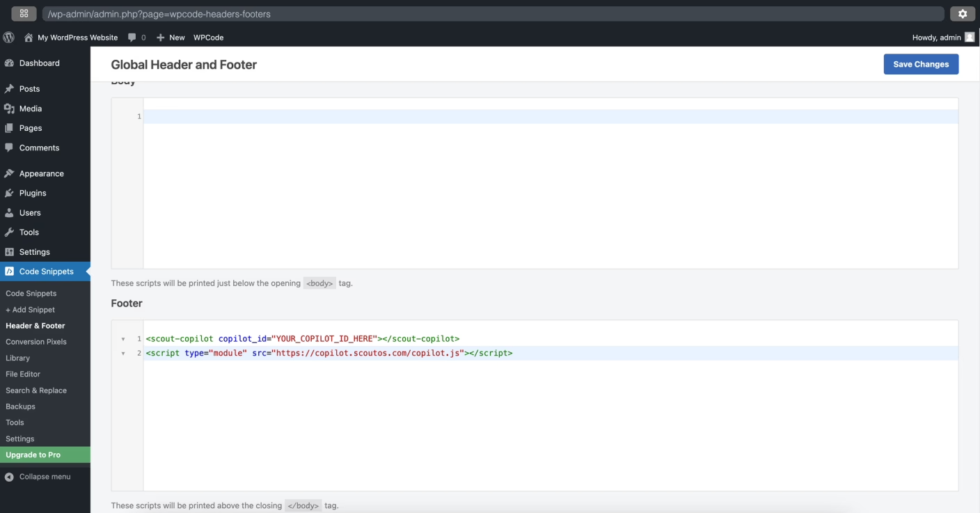
Task: Open the comments bubble icon in admin bar
Action: point(132,38)
